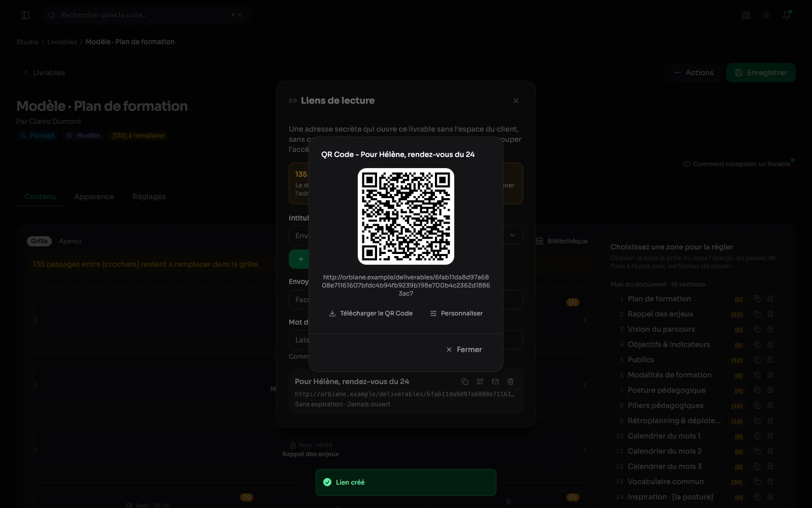This screenshot has height=508, width=812.
Task: Click the [135] à remplacer tag
Action: 139,136
